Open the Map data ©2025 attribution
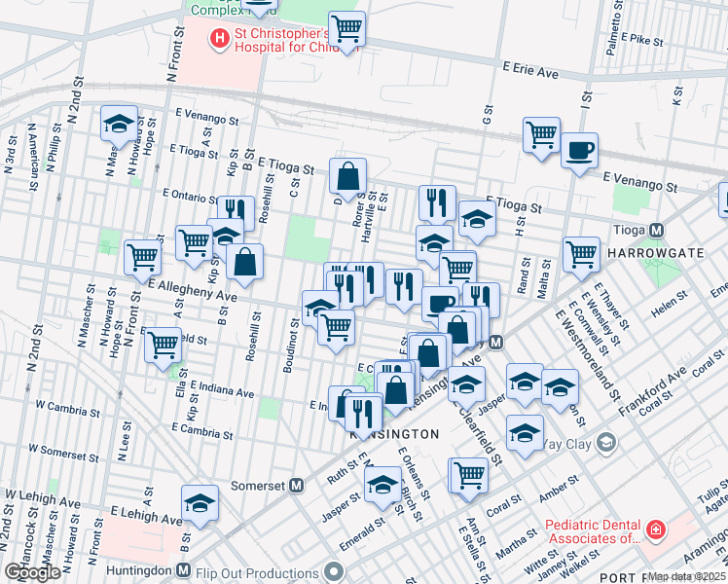728x584 pixels. 687,577
